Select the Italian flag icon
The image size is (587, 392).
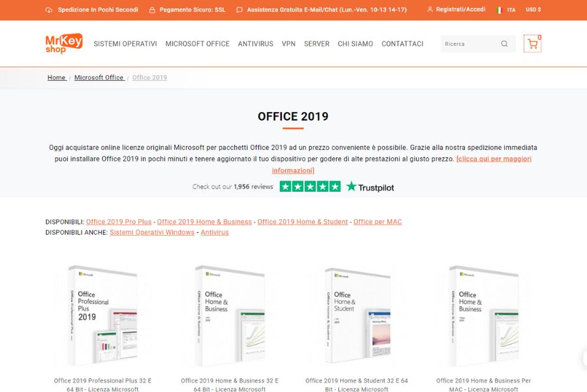point(500,9)
